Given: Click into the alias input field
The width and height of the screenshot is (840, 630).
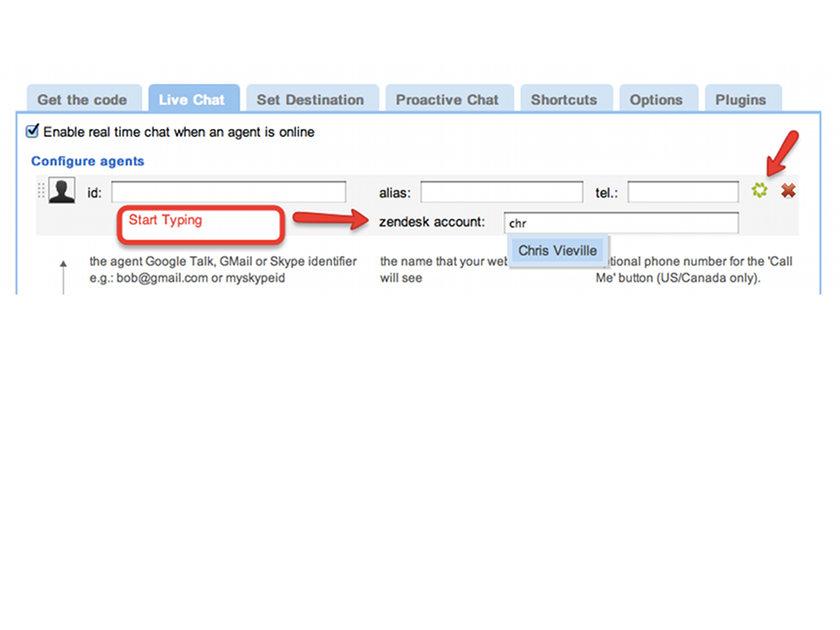Looking at the screenshot, I should point(501,192).
